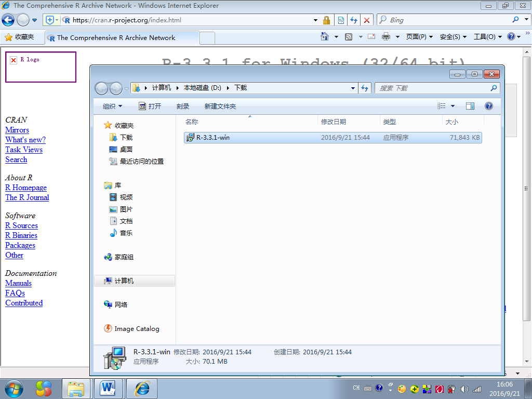Click the Explorer help icon
532x399 pixels.
coord(488,106)
